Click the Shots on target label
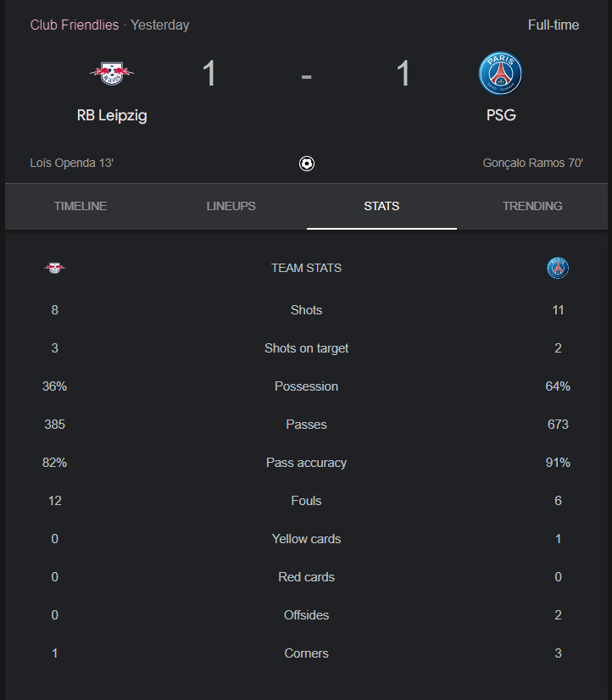The width and height of the screenshot is (612, 700). pyautogui.click(x=306, y=348)
